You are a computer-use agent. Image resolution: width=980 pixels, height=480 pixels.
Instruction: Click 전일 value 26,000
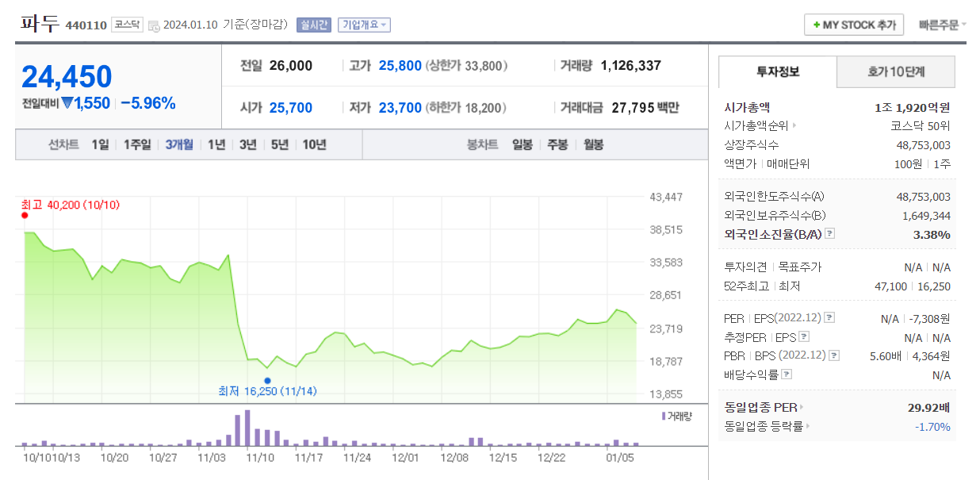(x=291, y=66)
